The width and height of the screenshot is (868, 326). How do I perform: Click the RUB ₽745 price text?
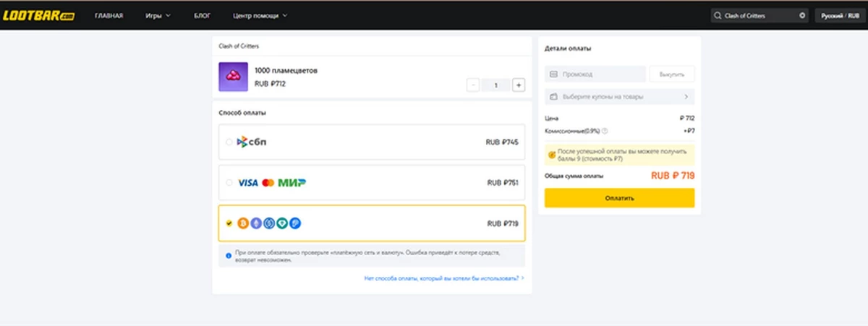(x=502, y=142)
